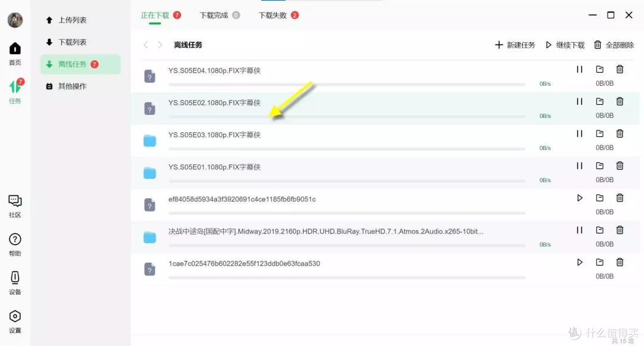Viewport: 644px width, 346px height.
Task: Select YS.S05E02.1080p.FIX字幕侠 file name
Action: pos(215,103)
